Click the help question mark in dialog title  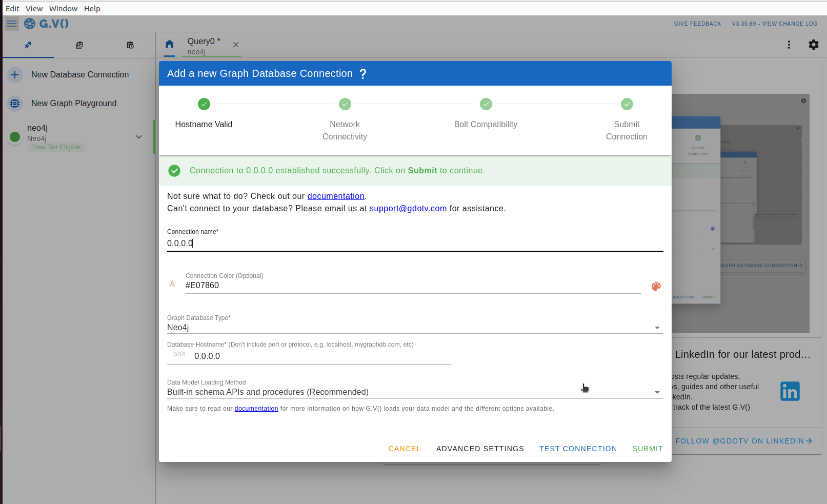363,74
